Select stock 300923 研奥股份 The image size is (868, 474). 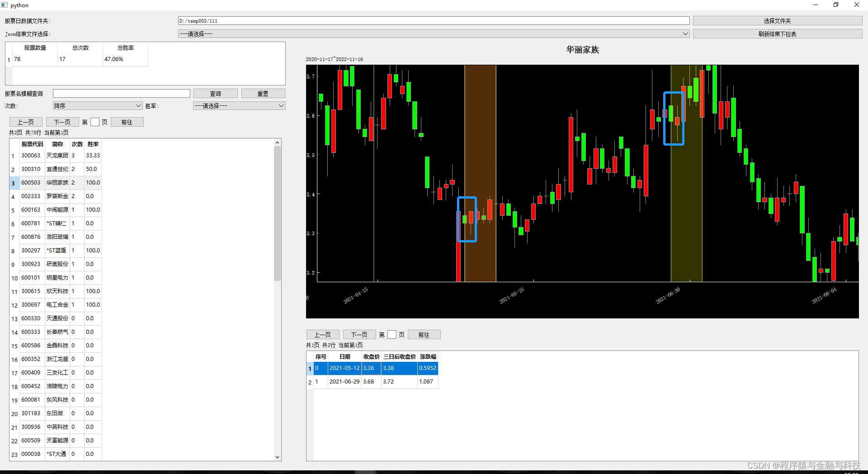pyautogui.click(x=56, y=264)
